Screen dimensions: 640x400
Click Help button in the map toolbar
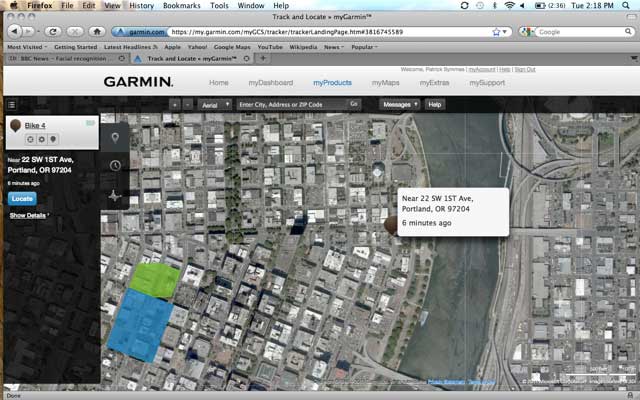click(x=435, y=104)
